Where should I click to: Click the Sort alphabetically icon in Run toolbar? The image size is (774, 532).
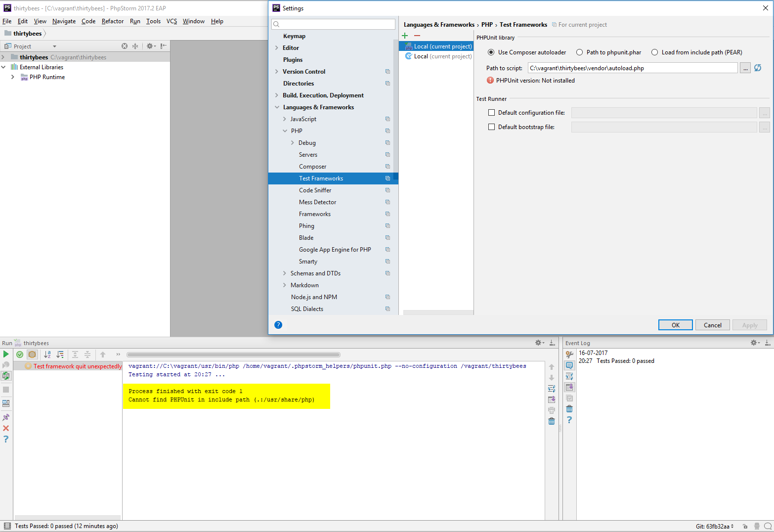tap(47, 355)
